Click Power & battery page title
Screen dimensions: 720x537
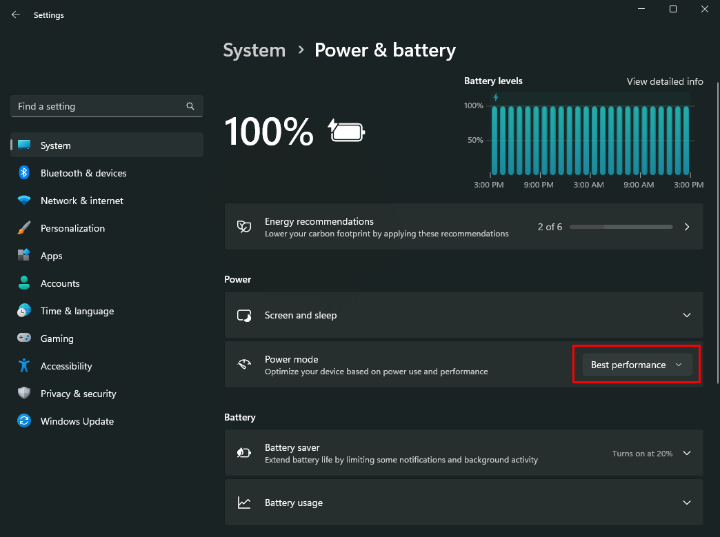[385, 51]
